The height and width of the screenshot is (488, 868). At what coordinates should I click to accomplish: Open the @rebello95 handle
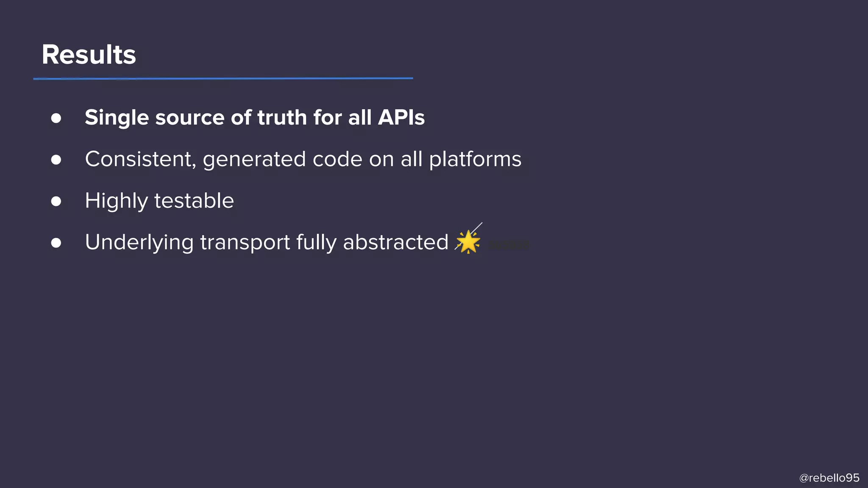click(x=829, y=478)
